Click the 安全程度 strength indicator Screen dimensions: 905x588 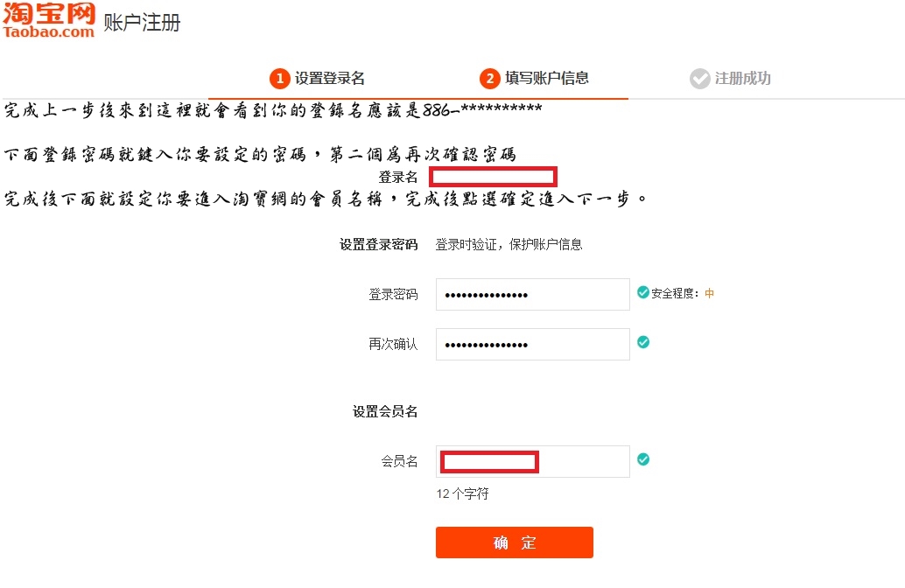coord(682,294)
